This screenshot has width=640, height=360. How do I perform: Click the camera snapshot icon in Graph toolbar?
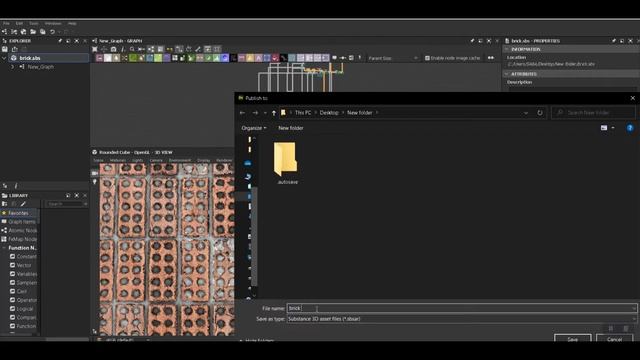(x=113, y=49)
